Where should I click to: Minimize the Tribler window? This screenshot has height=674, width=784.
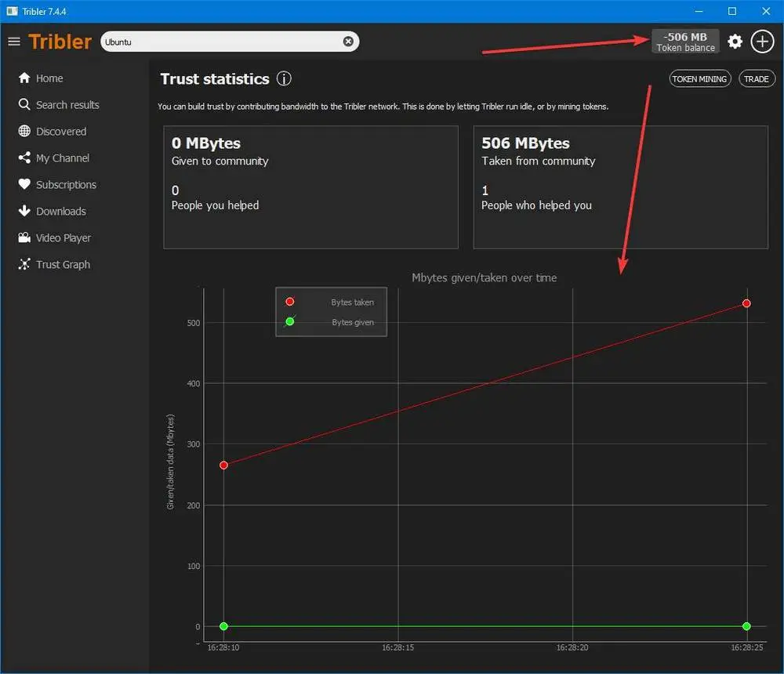click(699, 11)
